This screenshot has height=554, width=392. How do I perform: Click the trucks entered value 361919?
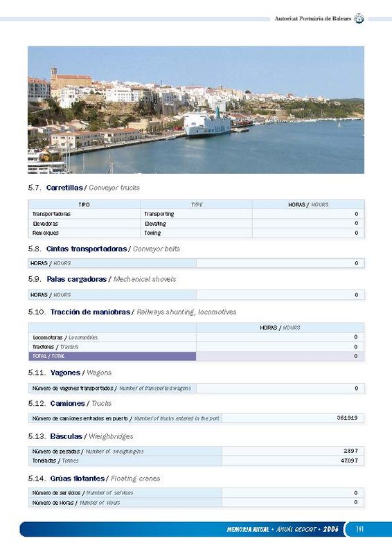[347, 418]
